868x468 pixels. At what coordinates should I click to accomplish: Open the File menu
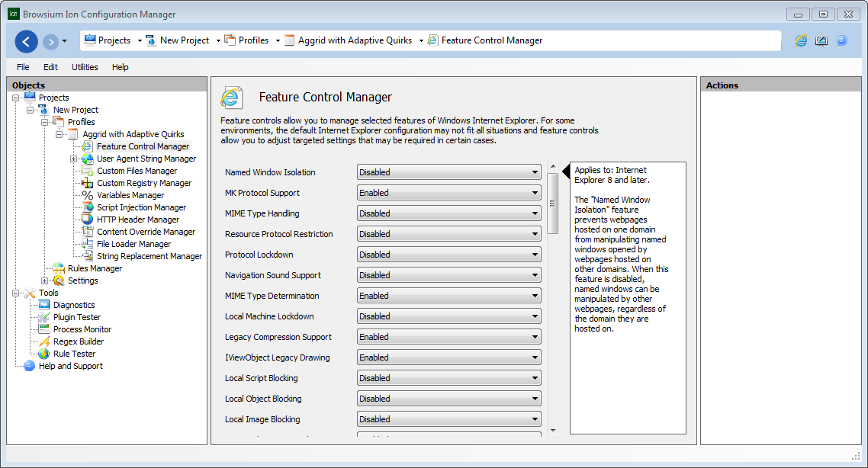click(23, 67)
